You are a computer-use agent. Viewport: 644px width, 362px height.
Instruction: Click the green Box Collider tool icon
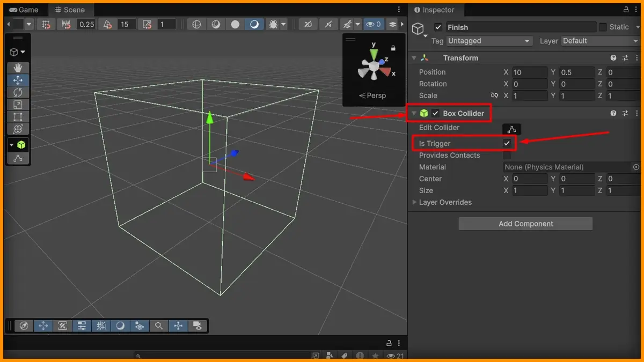click(x=21, y=145)
